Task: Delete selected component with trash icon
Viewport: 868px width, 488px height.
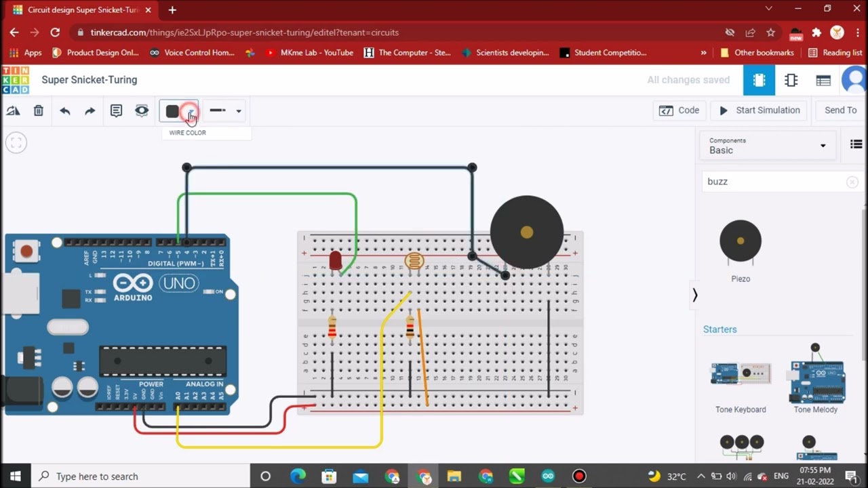Action: click(x=39, y=110)
